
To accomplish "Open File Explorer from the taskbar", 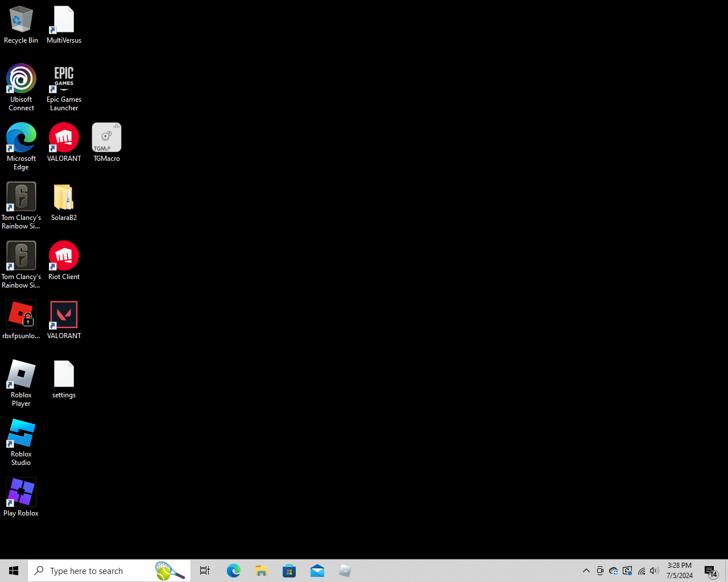I will 261,571.
